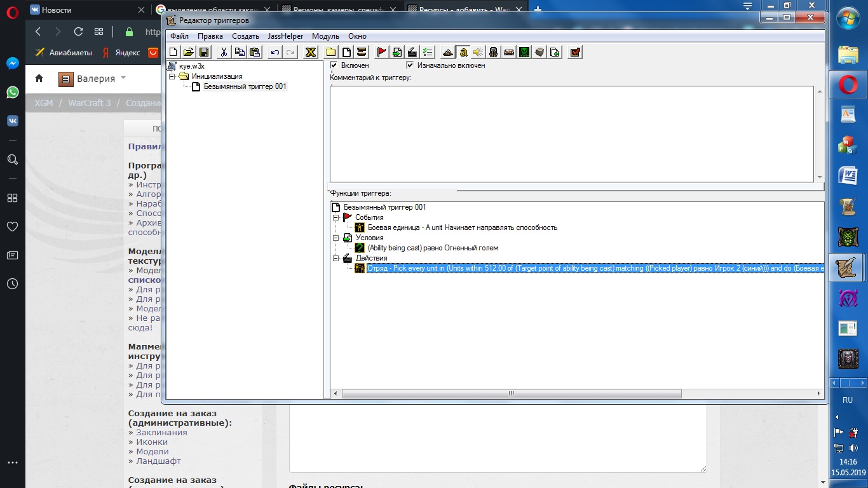868x488 pixels.
Task: Open the Ландшафт link on the web page
Action: click(x=158, y=461)
